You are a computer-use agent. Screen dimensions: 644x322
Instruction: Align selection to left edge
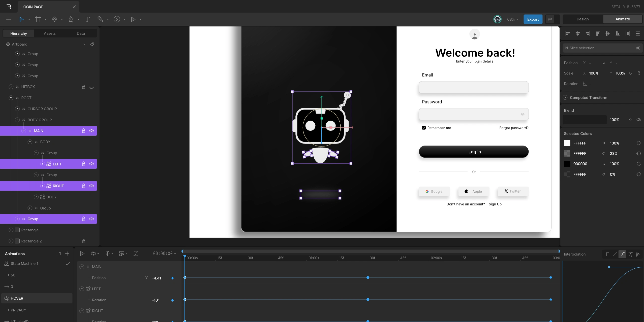567,33
